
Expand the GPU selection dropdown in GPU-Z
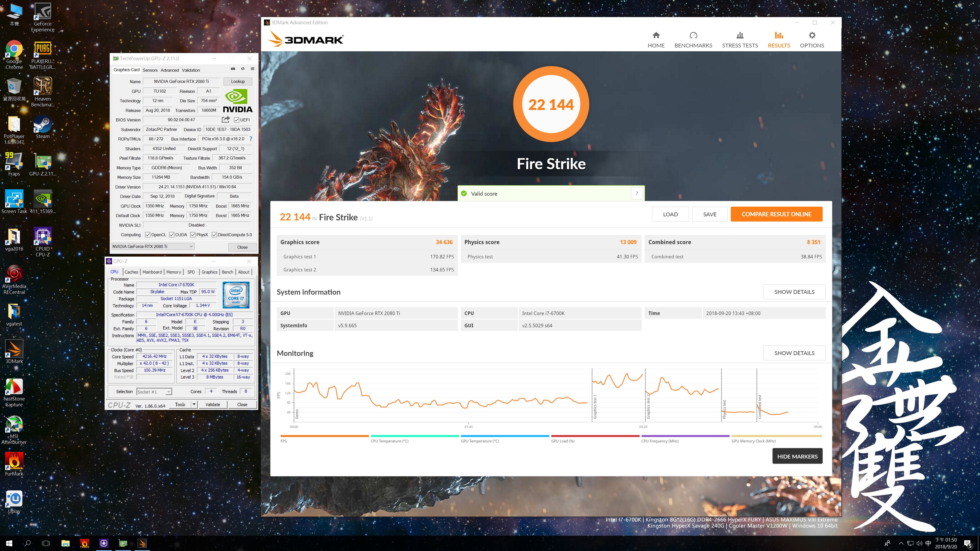pos(153,246)
